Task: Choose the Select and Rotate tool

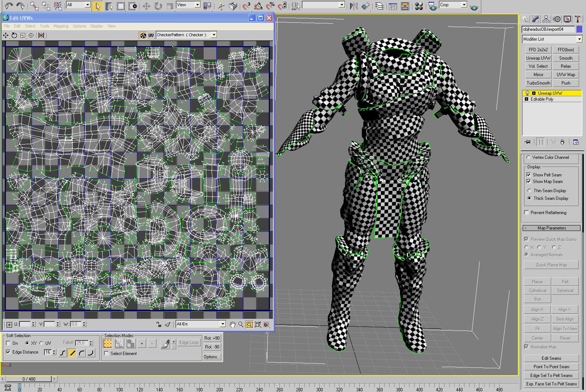Action: 158,6
